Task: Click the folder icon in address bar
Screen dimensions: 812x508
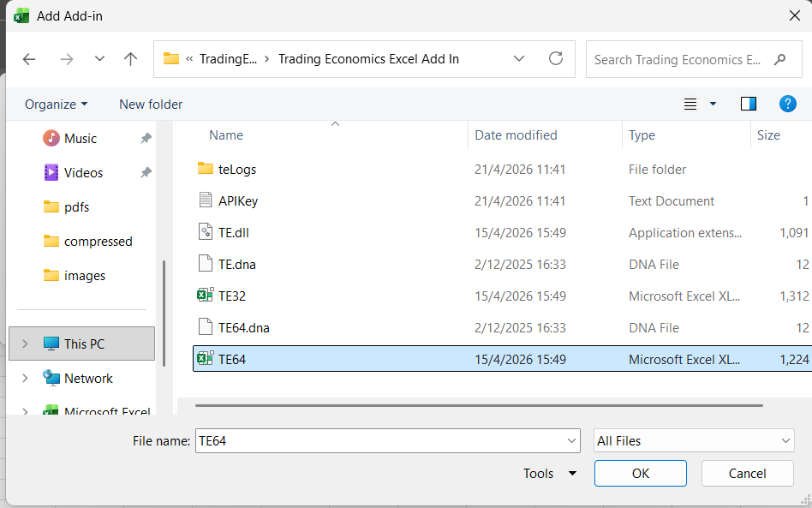Action: pyautogui.click(x=171, y=58)
